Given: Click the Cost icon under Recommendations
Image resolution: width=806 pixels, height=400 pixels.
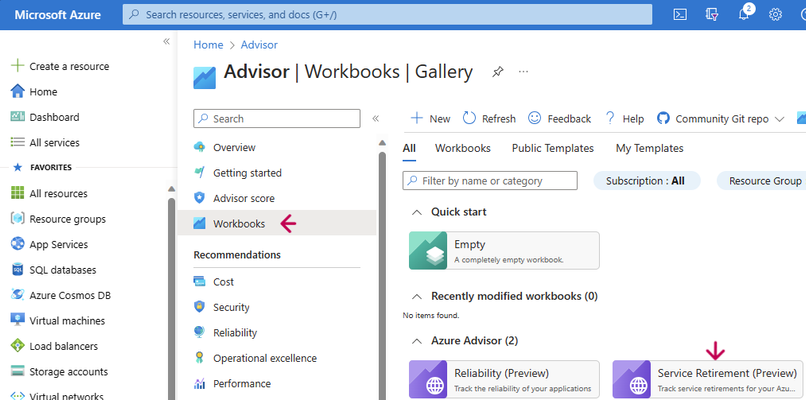Looking at the screenshot, I should tap(199, 281).
